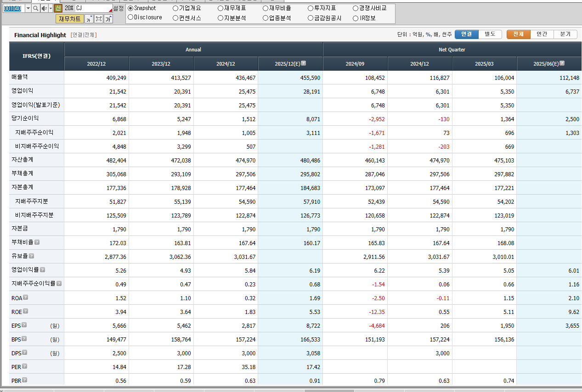This screenshot has height=392, width=582.
Task: Select the IR정보 radio button
Action: coord(356,18)
